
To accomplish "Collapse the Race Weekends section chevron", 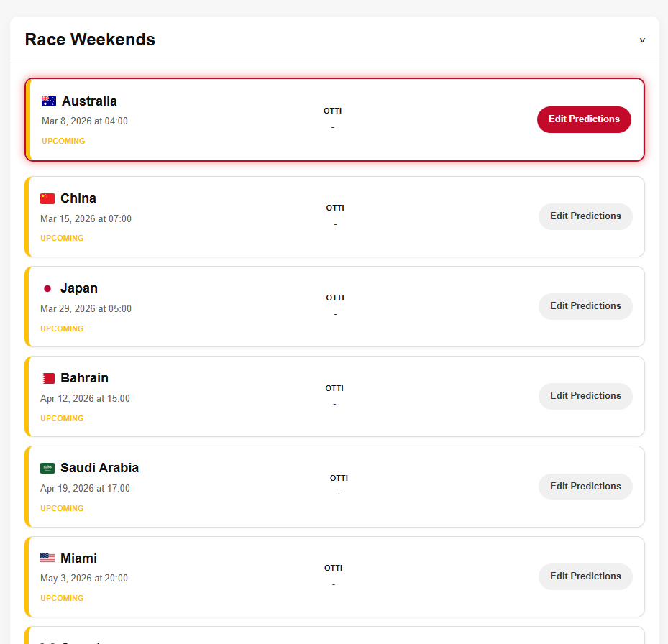I will point(642,40).
